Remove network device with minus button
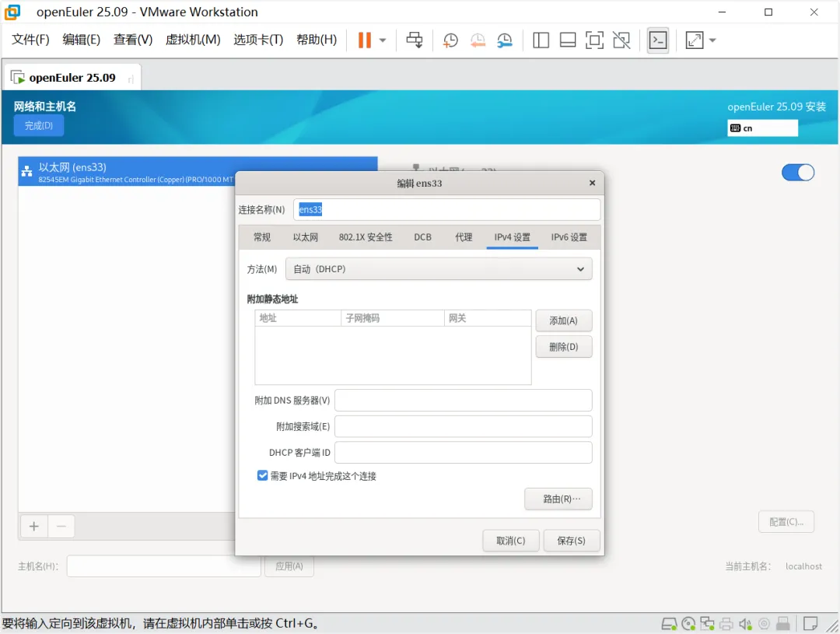The image size is (840, 634). tap(61, 527)
